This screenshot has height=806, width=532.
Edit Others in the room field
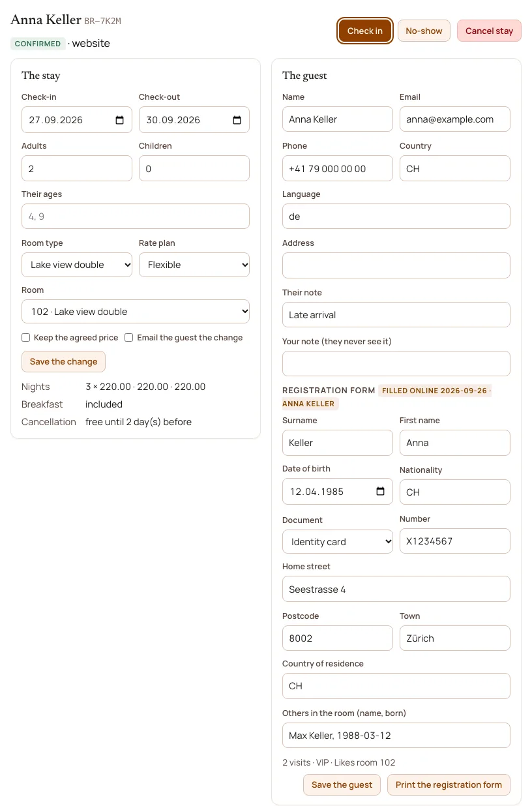click(x=396, y=735)
